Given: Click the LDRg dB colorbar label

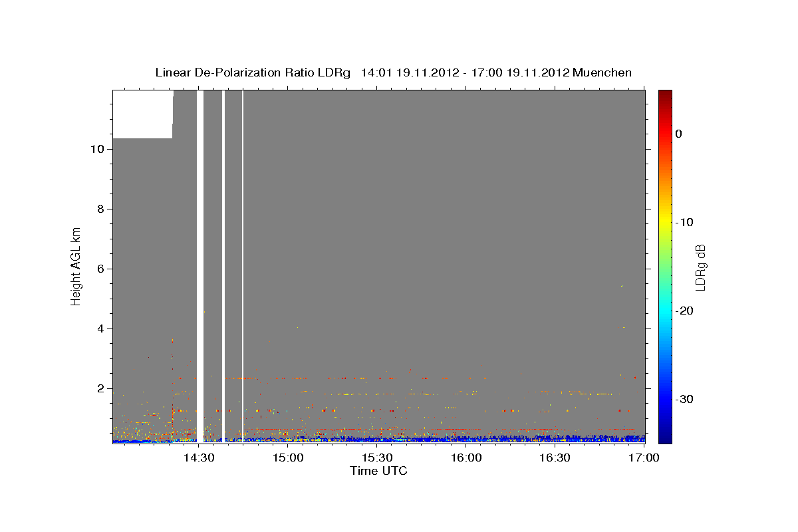Looking at the screenshot, I should [700, 267].
